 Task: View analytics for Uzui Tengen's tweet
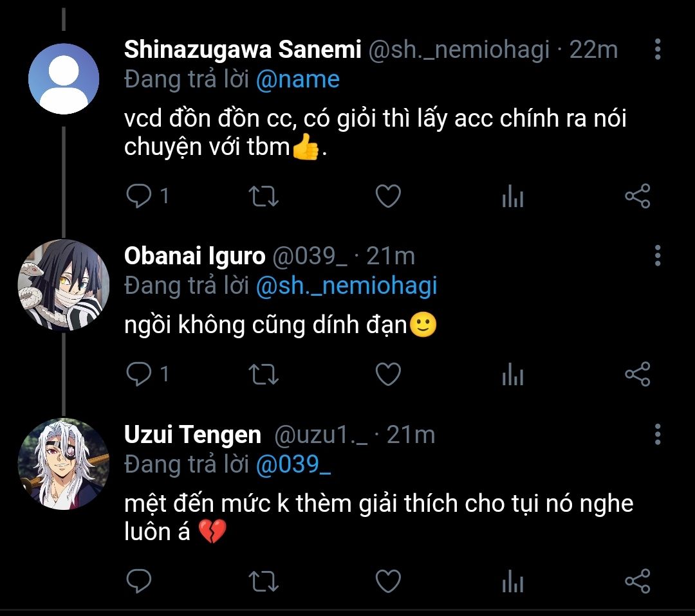pyautogui.click(x=513, y=581)
